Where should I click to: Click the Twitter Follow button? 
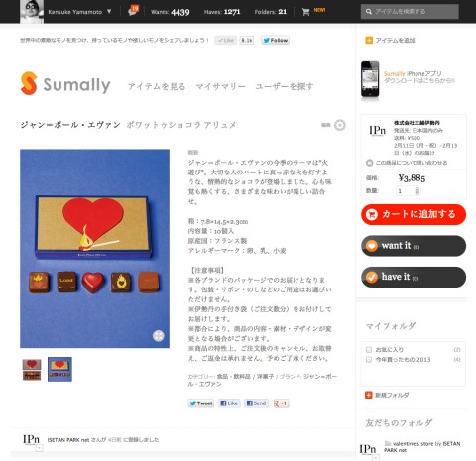[275, 41]
